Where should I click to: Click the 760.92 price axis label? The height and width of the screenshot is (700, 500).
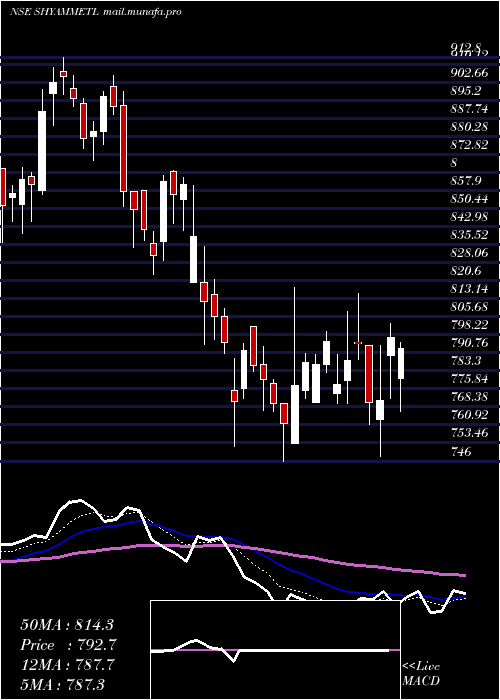point(469,415)
